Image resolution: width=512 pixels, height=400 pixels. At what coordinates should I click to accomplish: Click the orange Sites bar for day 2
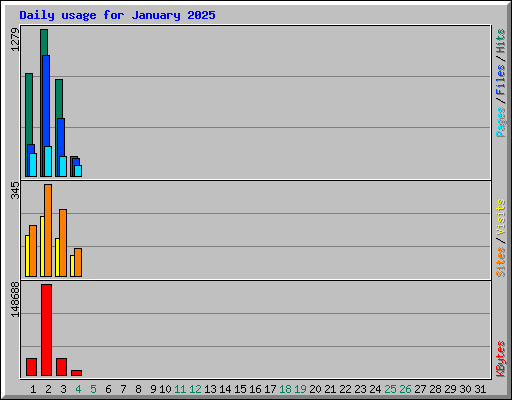click(48, 230)
